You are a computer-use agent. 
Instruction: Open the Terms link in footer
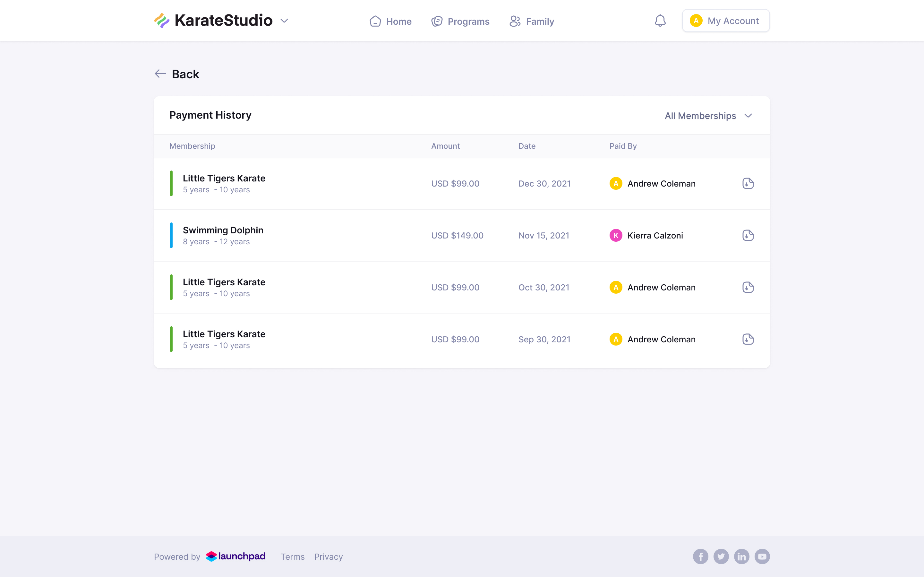[x=293, y=557]
